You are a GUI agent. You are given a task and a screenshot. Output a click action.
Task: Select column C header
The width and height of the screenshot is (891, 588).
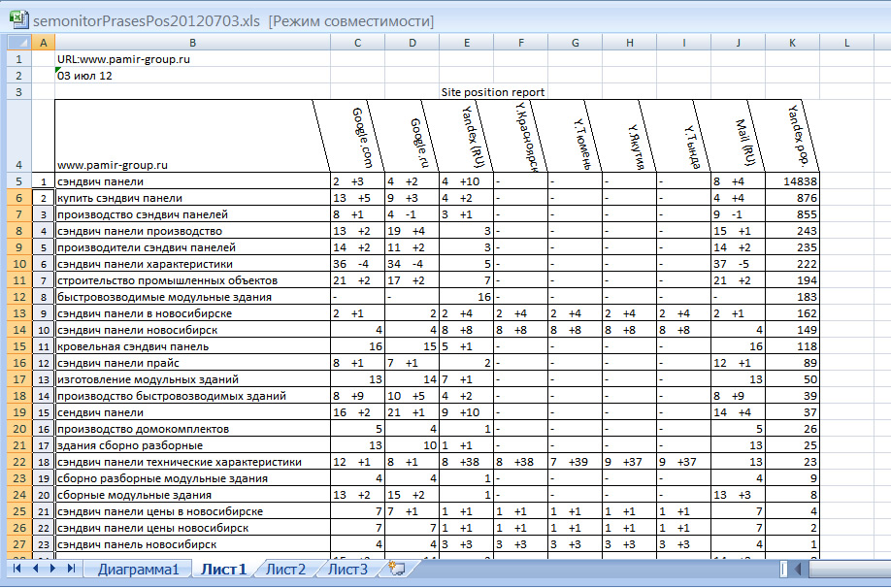[357, 43]
